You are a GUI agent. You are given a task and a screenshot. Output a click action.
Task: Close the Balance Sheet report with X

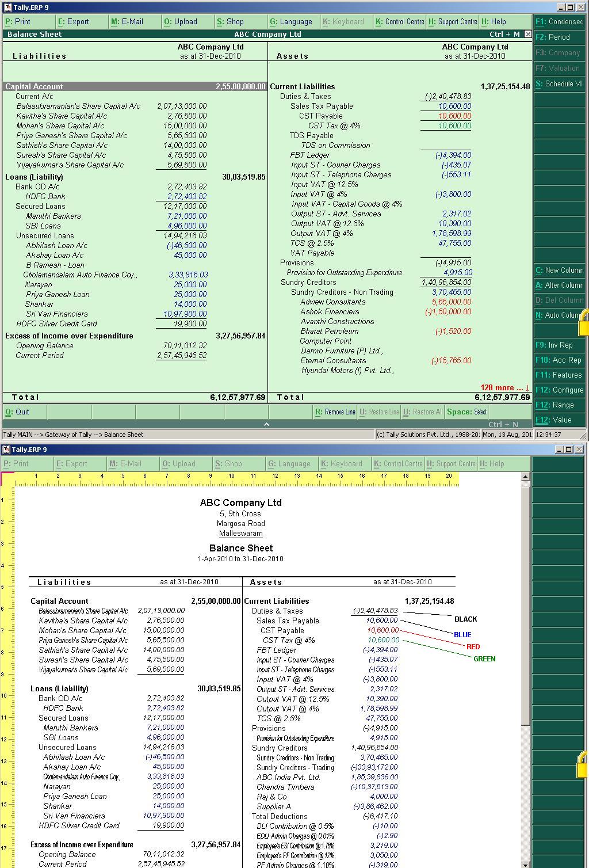coord(527,34)
